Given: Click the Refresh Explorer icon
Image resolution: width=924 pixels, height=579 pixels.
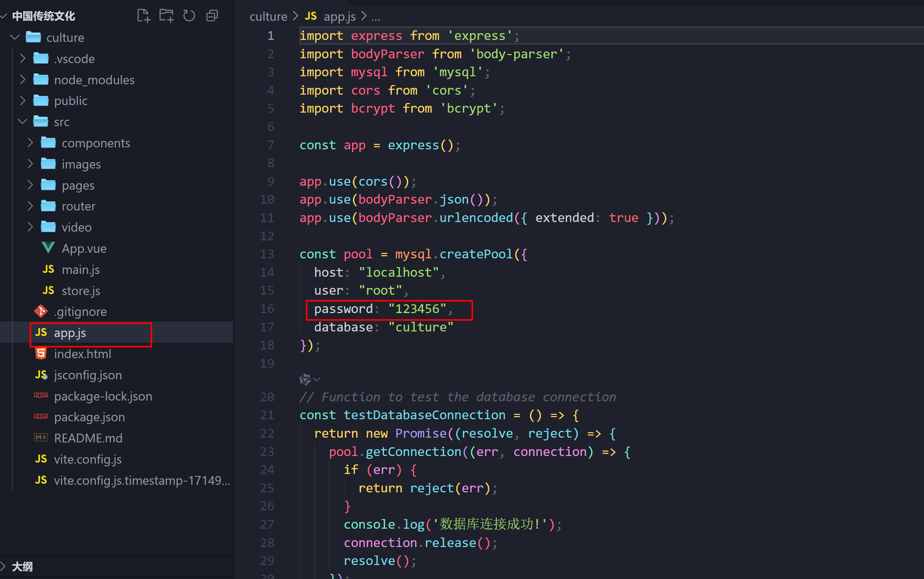Looking at the screenshot, I should pyautogui.click(x=189, y=16).
